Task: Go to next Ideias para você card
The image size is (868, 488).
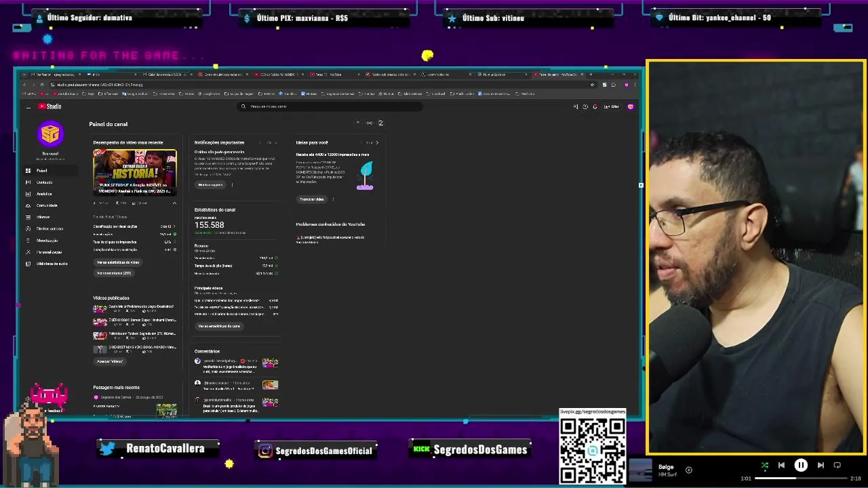Action: (377, 143)
